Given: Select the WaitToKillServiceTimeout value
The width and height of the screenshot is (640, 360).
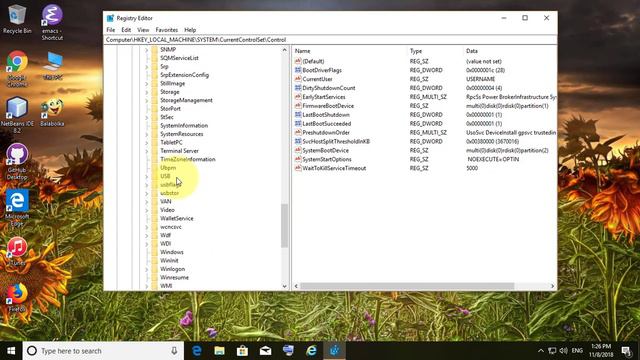Looking at the screenshot, I should [334, 168].
